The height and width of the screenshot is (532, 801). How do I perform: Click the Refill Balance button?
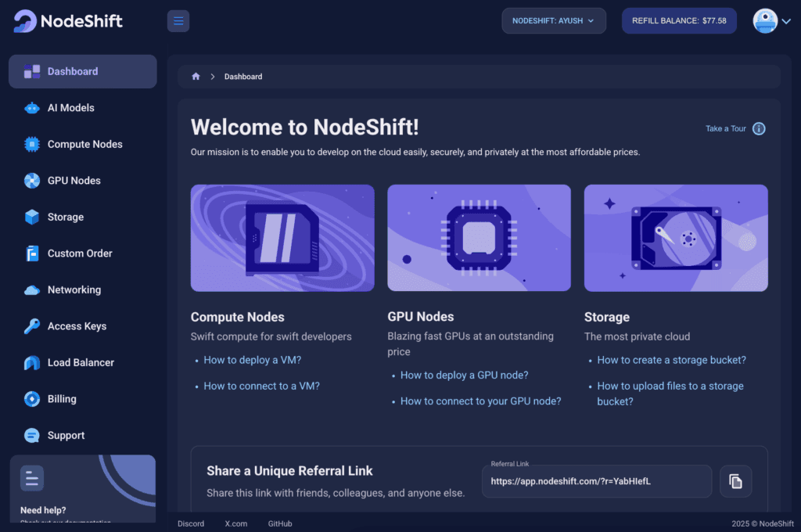point(679,21)
